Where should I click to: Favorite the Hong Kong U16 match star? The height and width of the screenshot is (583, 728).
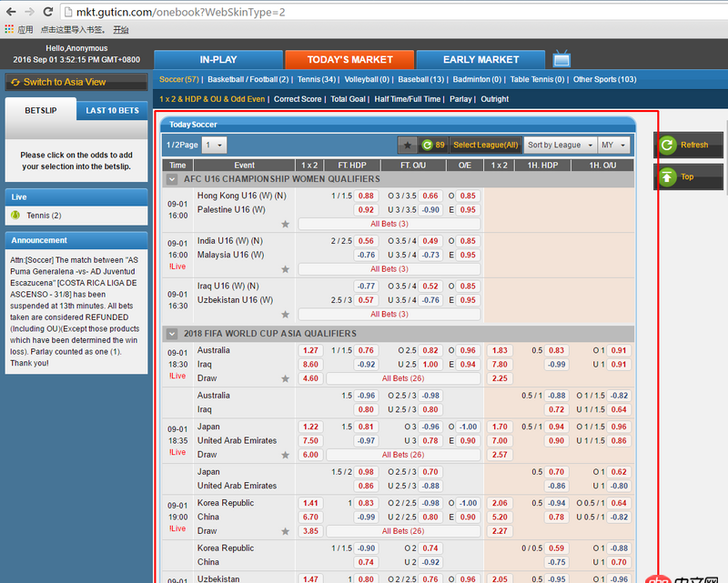point(285,224)
